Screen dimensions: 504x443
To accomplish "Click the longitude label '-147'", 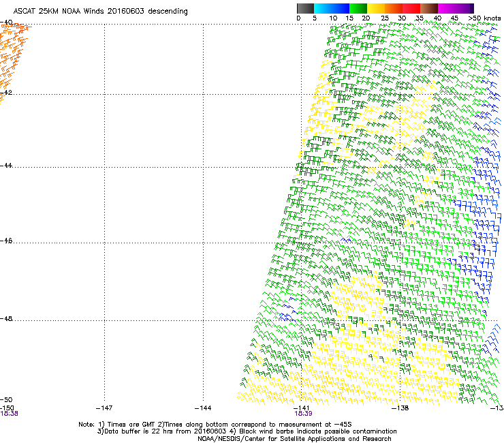I will tap(104, 408).
